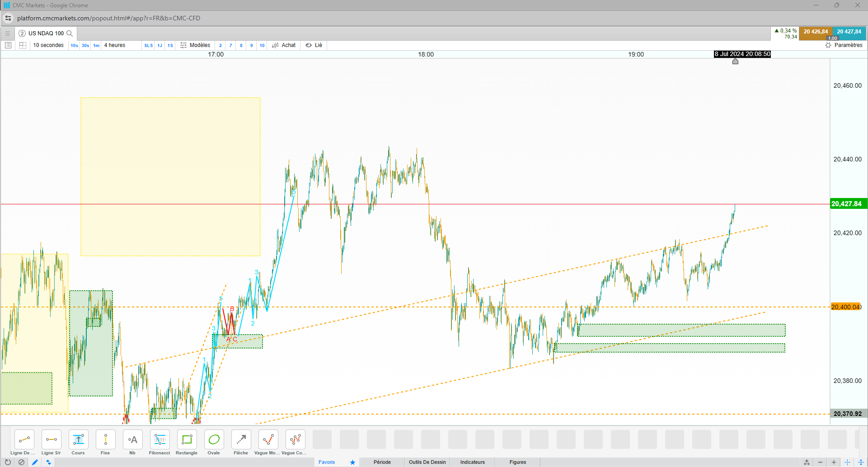
Task: Expand the Modèles templates menu
Action: (195, 45)
